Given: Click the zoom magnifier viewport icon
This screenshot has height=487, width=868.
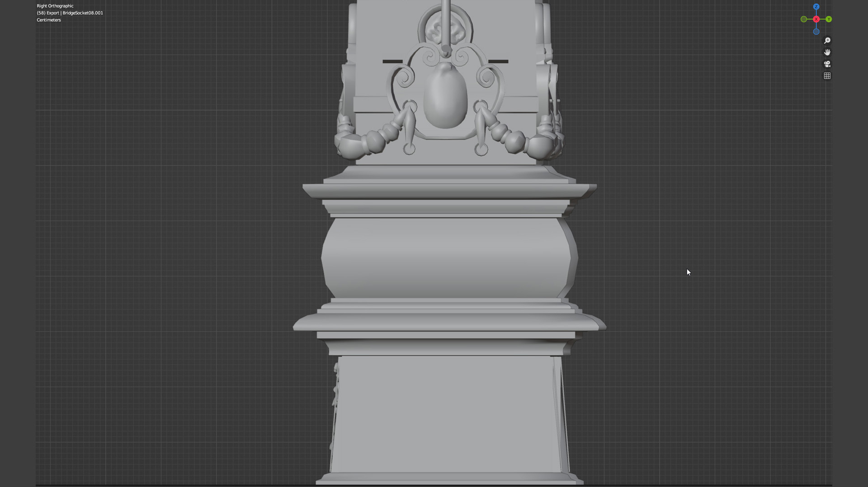Looking at the screenshot, I should point(827,41).
